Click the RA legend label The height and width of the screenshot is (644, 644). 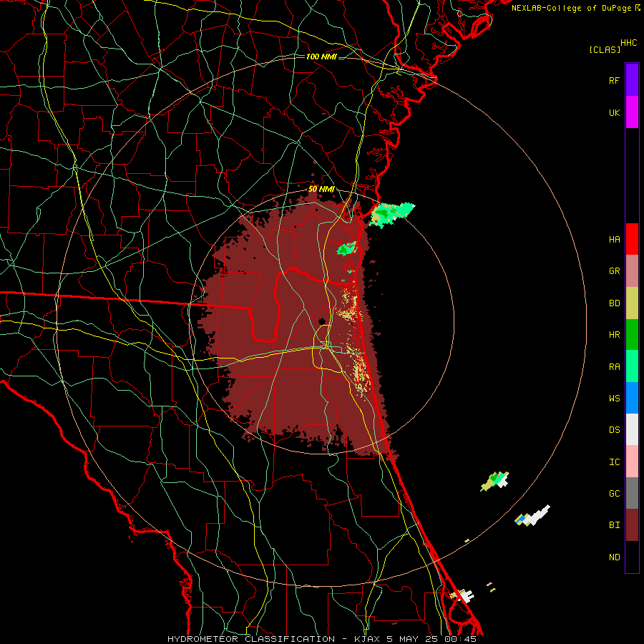pos(614,367)
